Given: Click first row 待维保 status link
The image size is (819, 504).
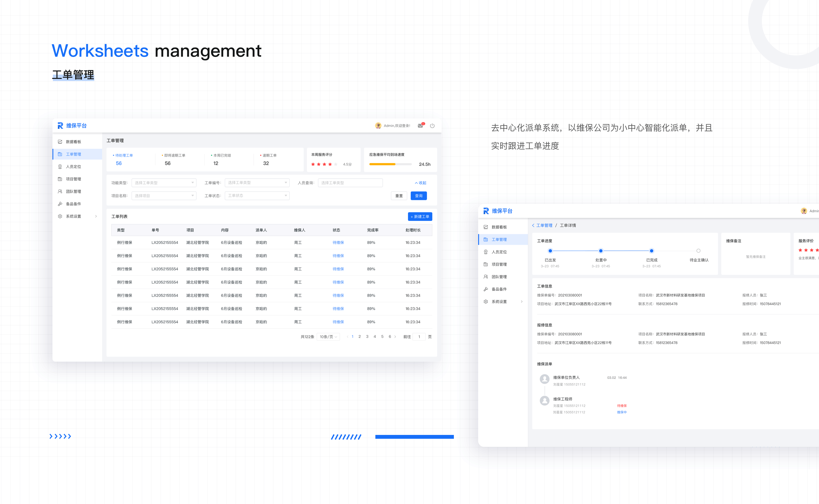Looking at the screenshot, I should pos(338,243).
